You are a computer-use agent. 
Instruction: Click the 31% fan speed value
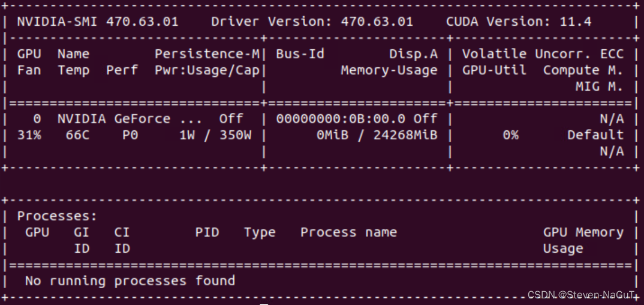(29, 135)
